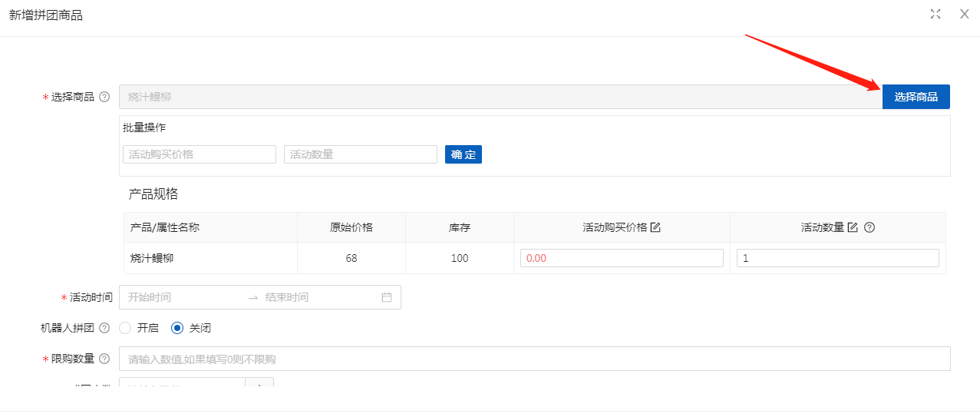Focus batch 活动购买价格 input field
This screenshot has width=980, height=417.
199,154
